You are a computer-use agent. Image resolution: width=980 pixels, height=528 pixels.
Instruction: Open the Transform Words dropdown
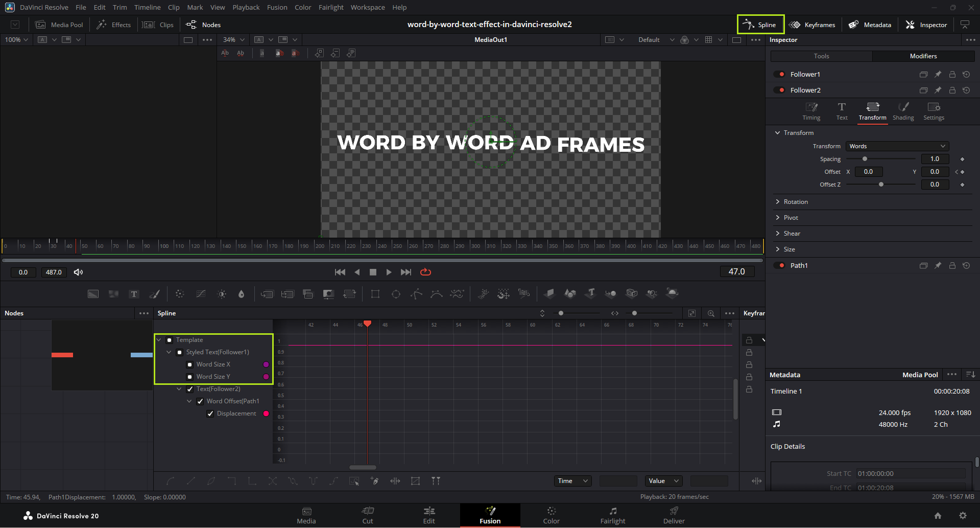897,146
